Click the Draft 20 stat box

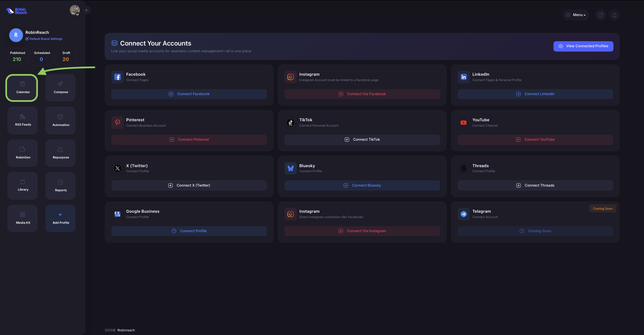point(66,57)
